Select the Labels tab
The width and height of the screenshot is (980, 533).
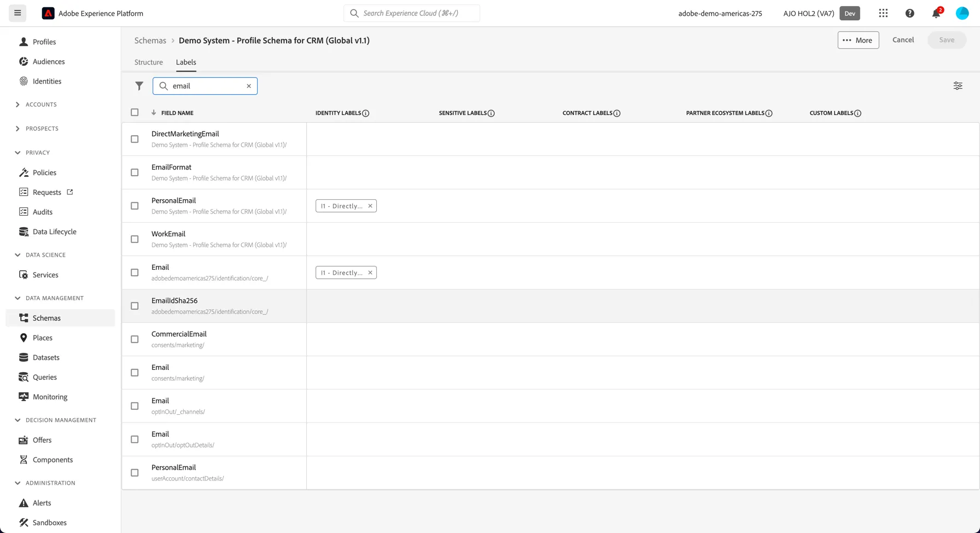tap(186, 62)
